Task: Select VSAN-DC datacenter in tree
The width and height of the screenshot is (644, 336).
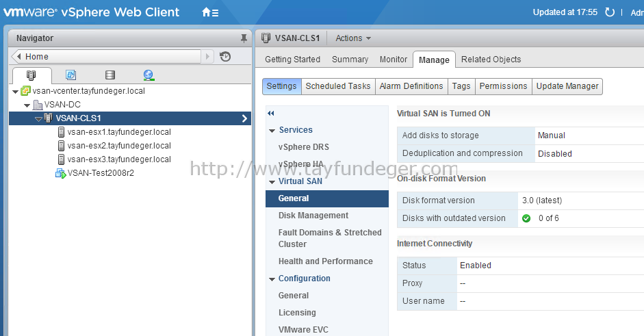Action: click(62, 104)
